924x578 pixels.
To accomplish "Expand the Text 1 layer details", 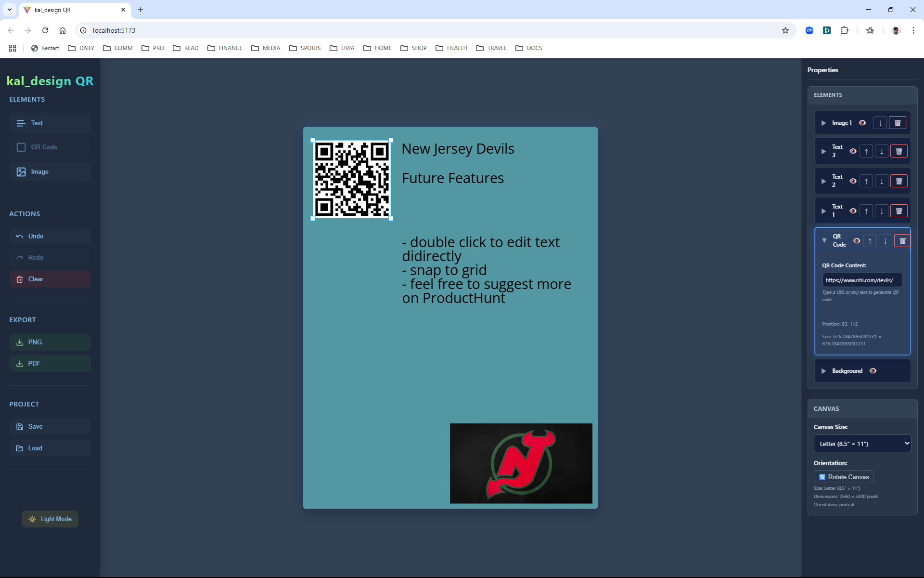I will pos(823,211).
